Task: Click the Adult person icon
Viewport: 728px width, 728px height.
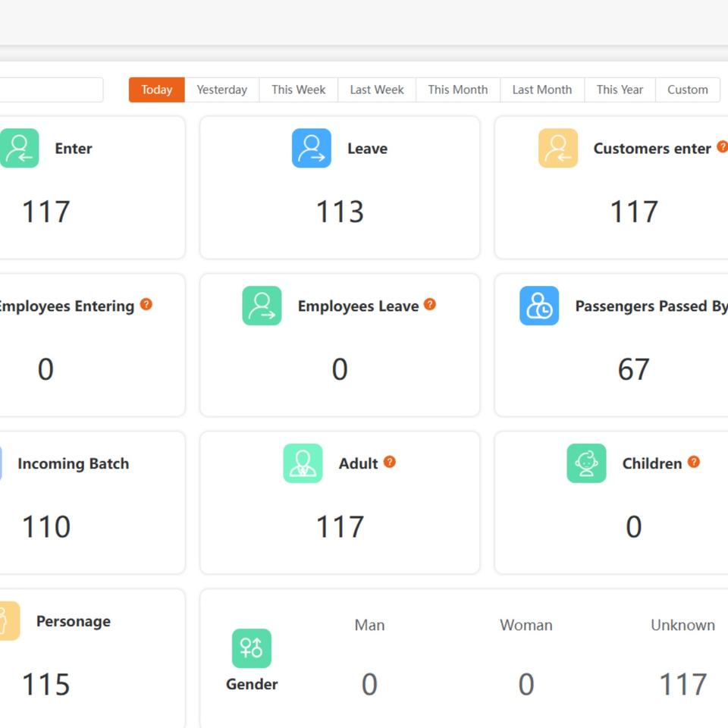Action: (x=303, y=463)
